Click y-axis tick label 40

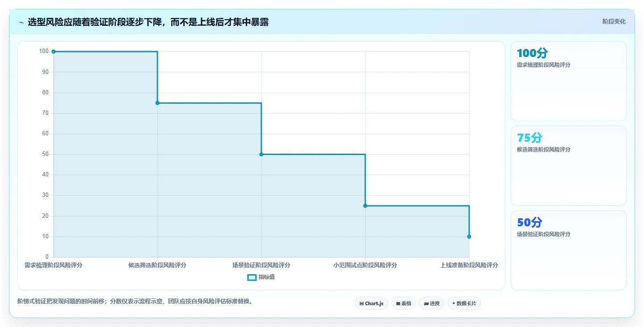[45, 175]
